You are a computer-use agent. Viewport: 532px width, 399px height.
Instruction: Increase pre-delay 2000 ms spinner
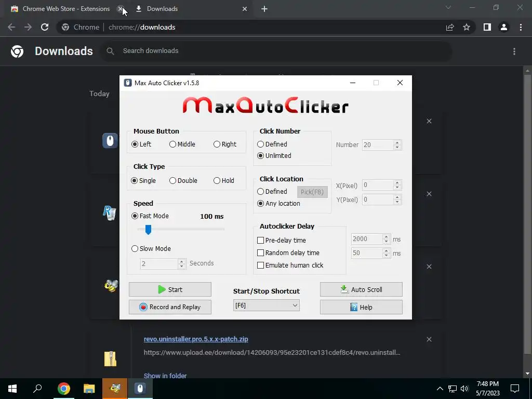click(x=386, y=237)
